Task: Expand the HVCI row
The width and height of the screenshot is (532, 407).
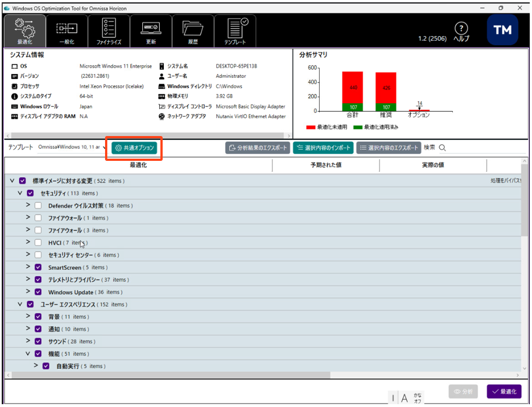Action: tap(28, 242)
